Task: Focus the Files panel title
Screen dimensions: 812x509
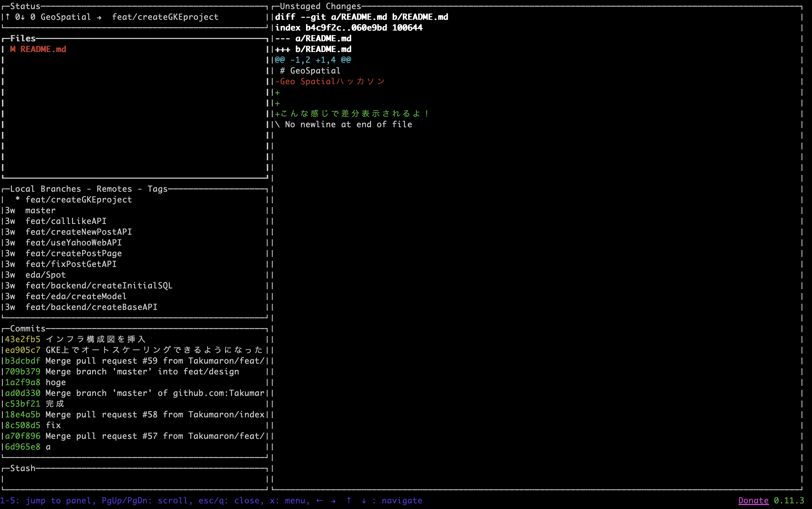Action: pos(23,38)
